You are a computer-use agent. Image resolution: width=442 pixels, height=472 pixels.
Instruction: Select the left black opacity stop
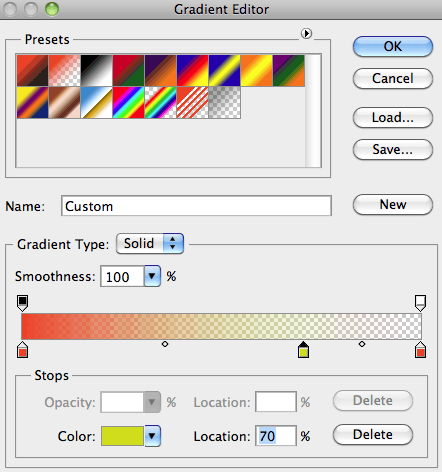[x=22, y=303]
